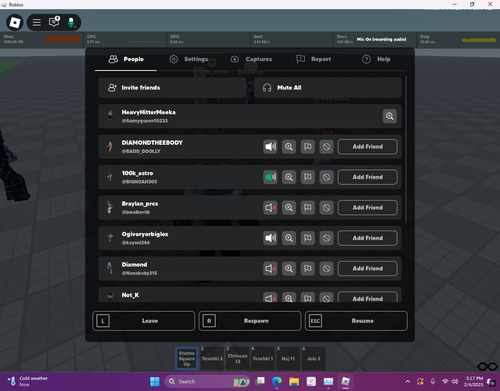Add 100k_astro as friend

368,177
